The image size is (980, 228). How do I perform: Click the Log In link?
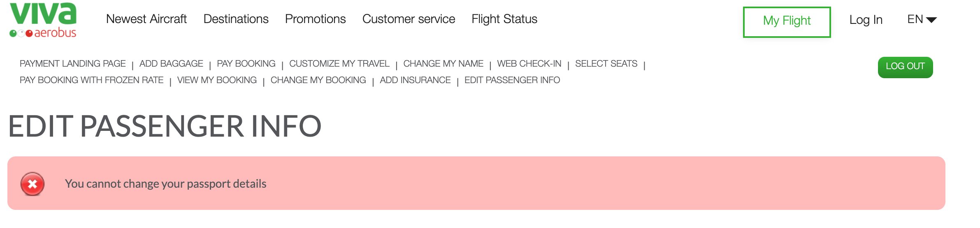866,20
